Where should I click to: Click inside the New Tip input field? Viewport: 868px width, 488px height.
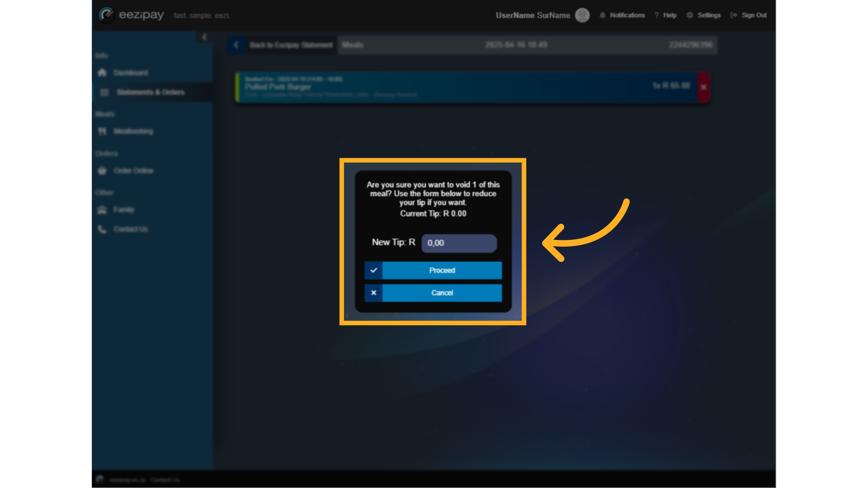click(x=459, y=243)
